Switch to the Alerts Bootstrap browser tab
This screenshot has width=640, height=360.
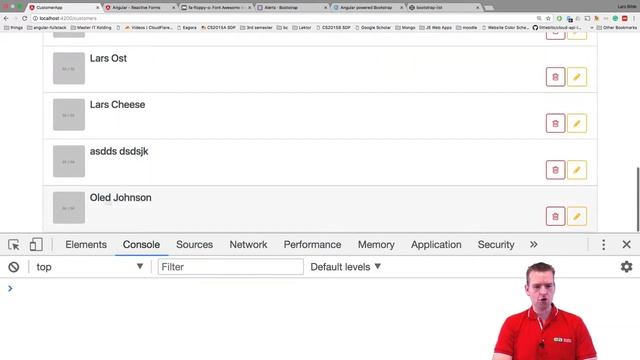[x=292, y=7]
